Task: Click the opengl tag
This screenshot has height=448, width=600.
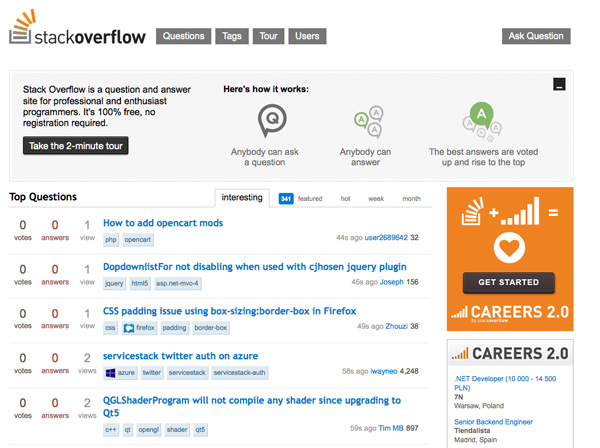Action: coord(148,430)
